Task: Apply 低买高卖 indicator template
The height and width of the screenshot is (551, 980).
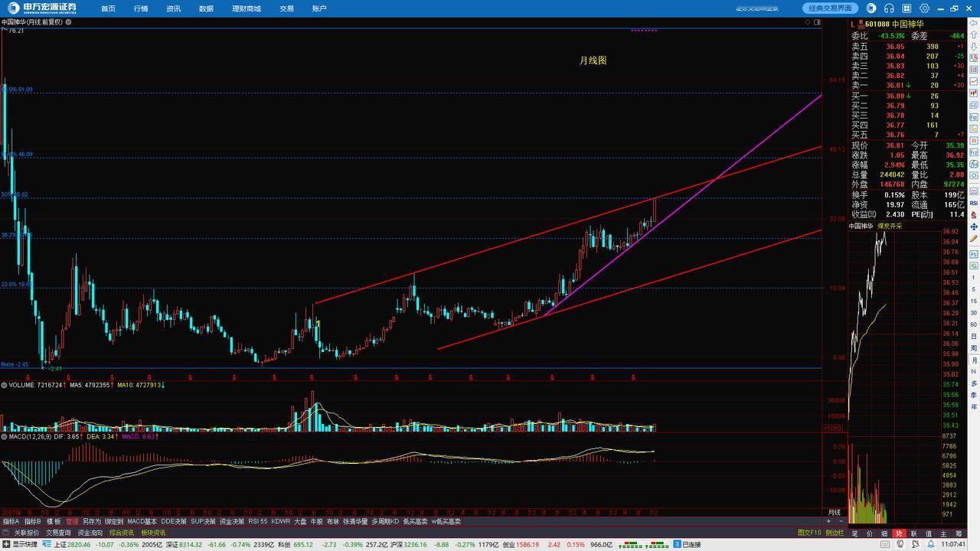Action: pos(415,521)
